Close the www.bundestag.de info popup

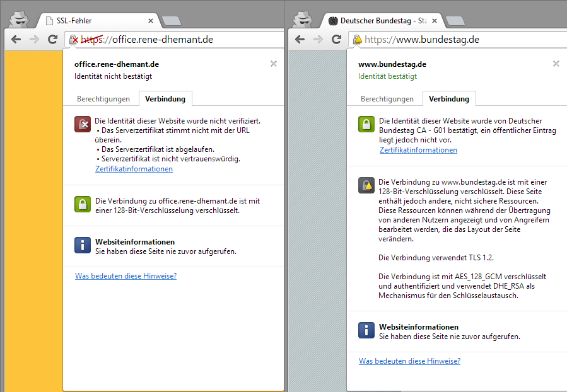pyautogui.click(x=556, y=64)
